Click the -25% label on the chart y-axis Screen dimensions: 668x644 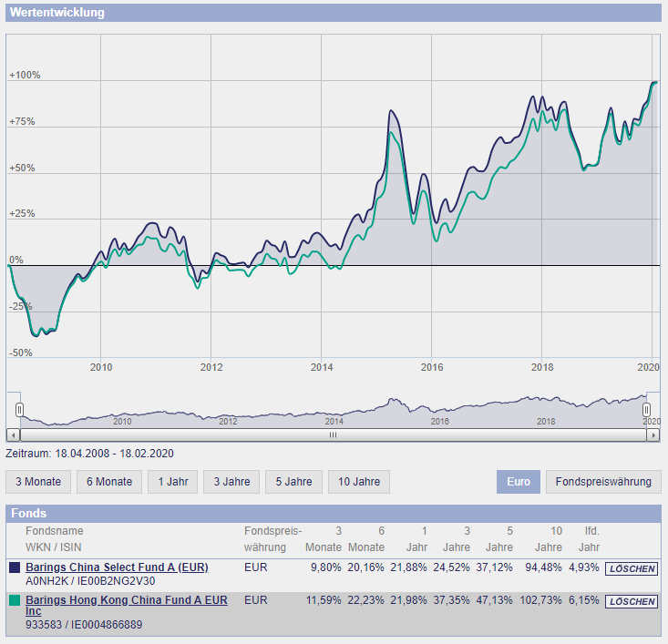[x=20, y=306]
